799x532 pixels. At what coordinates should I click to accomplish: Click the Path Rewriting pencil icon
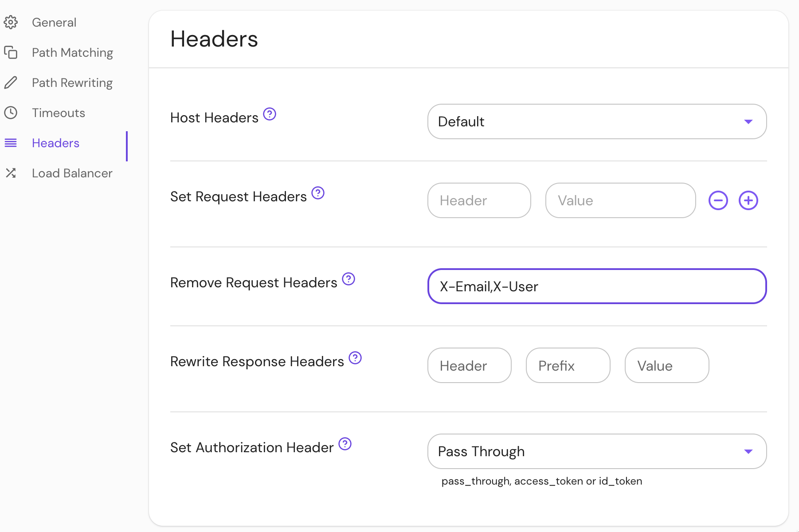pos(12,82)
